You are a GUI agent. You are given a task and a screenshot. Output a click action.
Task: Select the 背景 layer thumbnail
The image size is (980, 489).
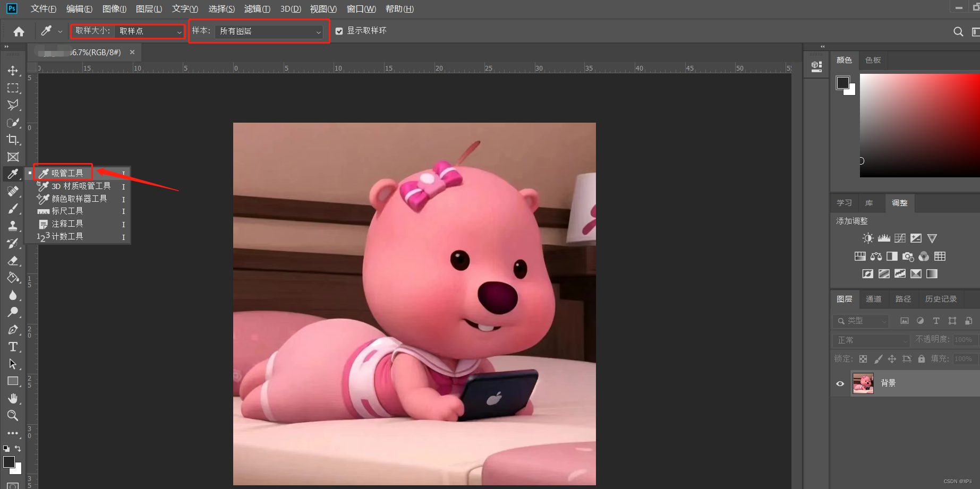click(863, 383)
